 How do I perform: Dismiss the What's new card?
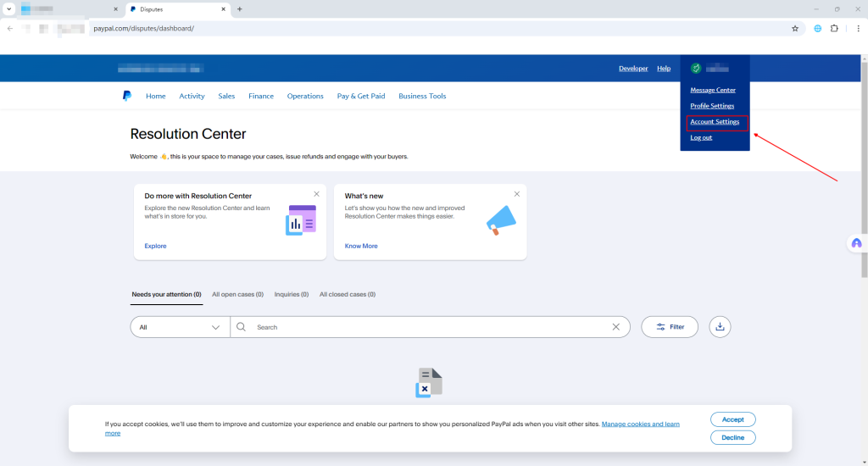pyautogui.click(x=517, y=194)
